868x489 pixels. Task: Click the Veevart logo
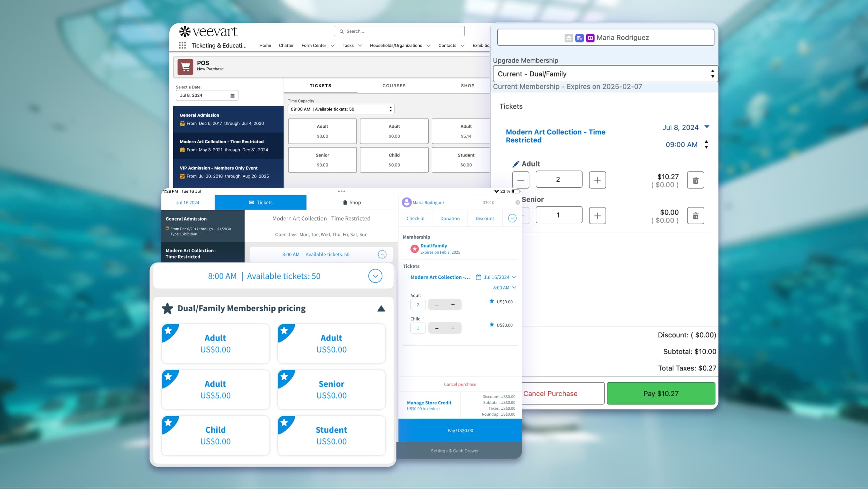(209, 31)
